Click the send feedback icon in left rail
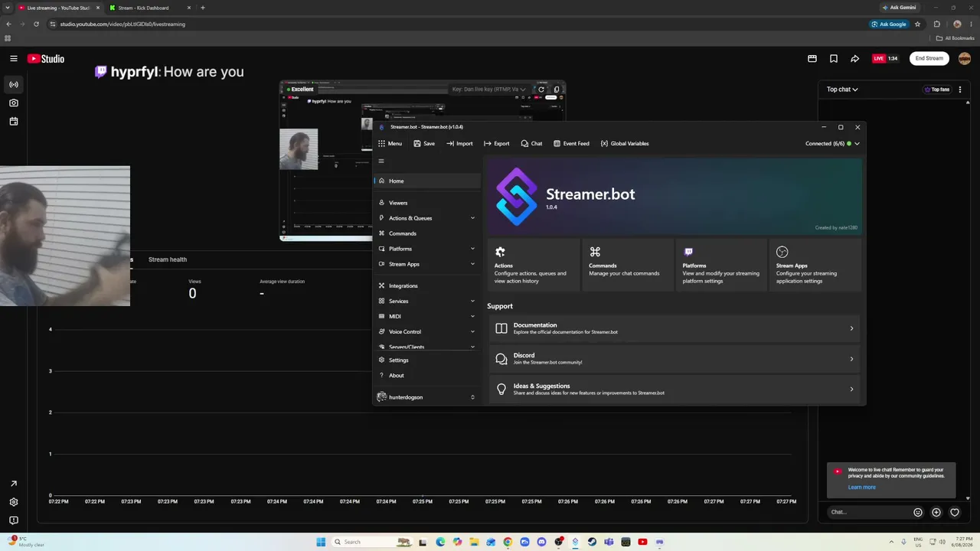The image size is (980, 551). (x=14, y=520)
